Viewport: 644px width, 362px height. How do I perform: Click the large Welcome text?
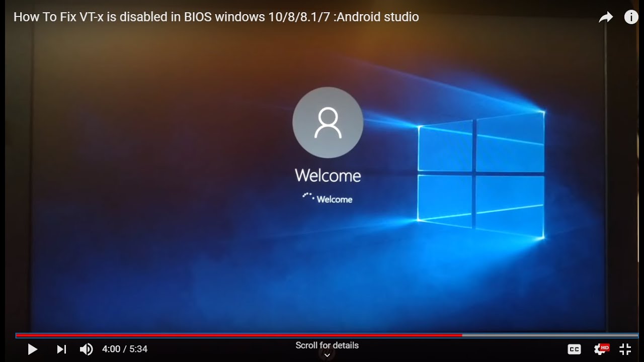tap(328, 175)
